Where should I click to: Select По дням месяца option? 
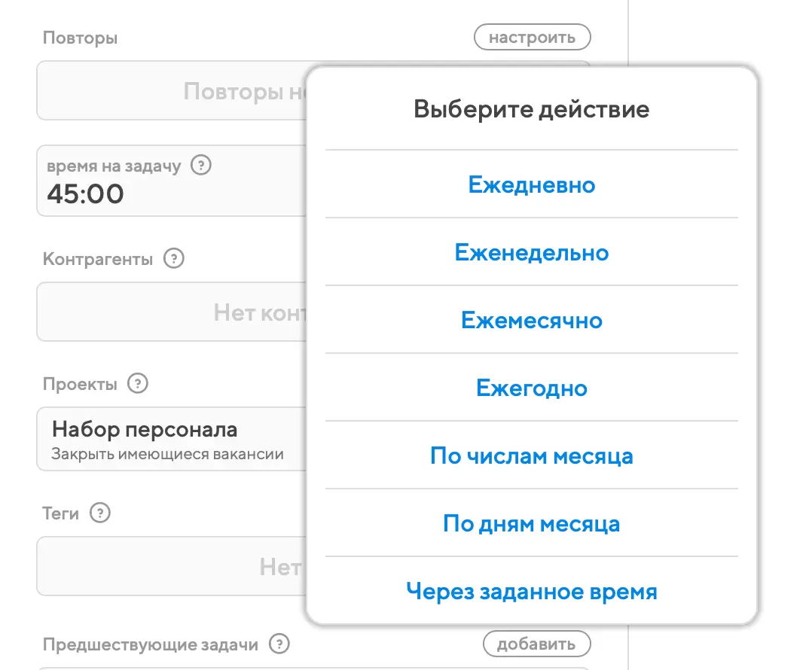click(531, 523)
